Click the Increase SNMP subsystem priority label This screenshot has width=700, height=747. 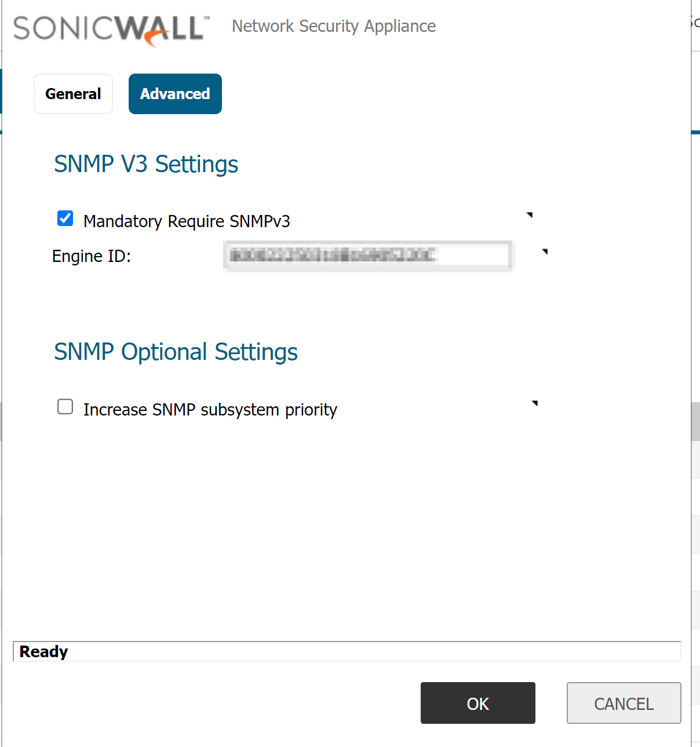click(210, 410)
